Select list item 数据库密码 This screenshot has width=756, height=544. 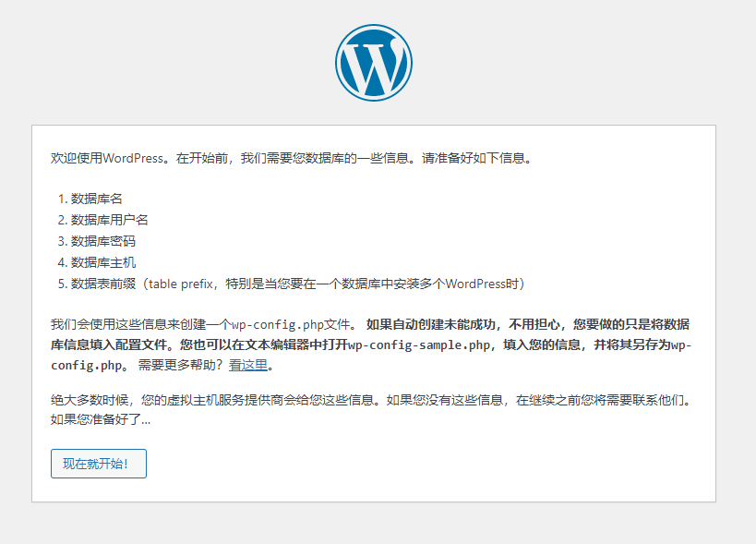(103, 241)
